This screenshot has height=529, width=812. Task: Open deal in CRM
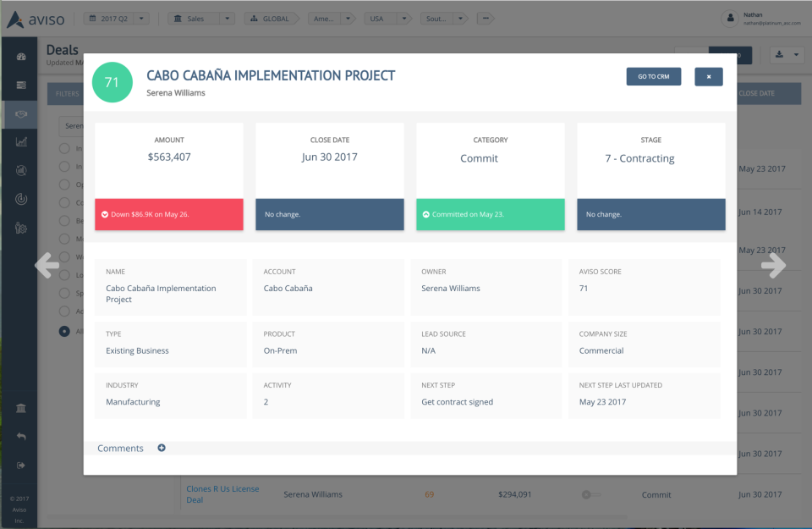(x=654, y=77)
